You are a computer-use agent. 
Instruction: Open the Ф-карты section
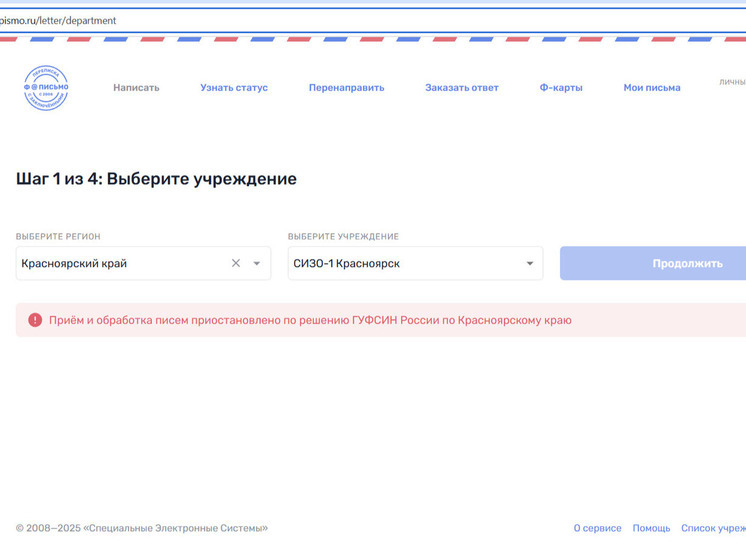(561, 88)
